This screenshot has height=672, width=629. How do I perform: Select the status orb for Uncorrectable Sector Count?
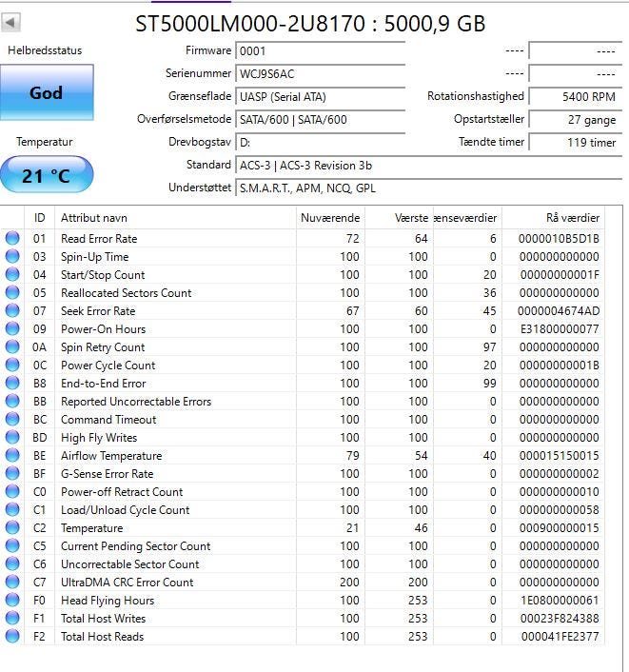[x=12, y=564]
